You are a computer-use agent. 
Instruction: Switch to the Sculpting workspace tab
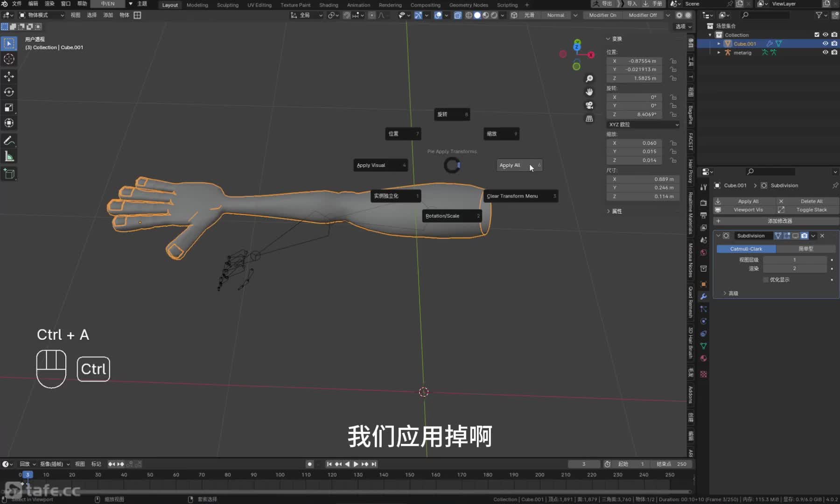coord(227,5)
